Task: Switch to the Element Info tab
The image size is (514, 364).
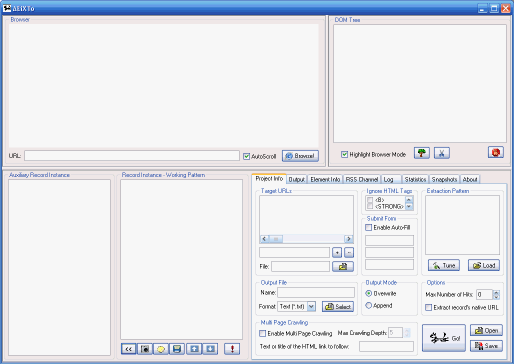Action: 325,179
